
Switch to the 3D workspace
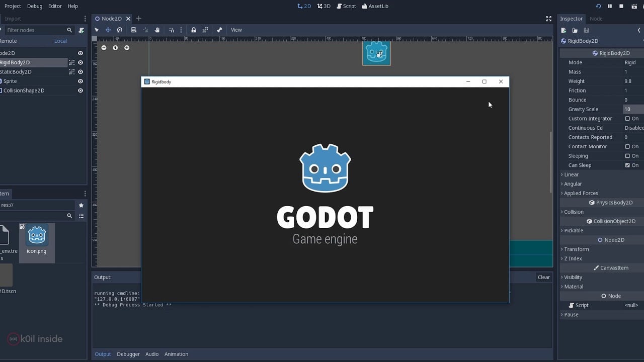click(x=324, y=6)
